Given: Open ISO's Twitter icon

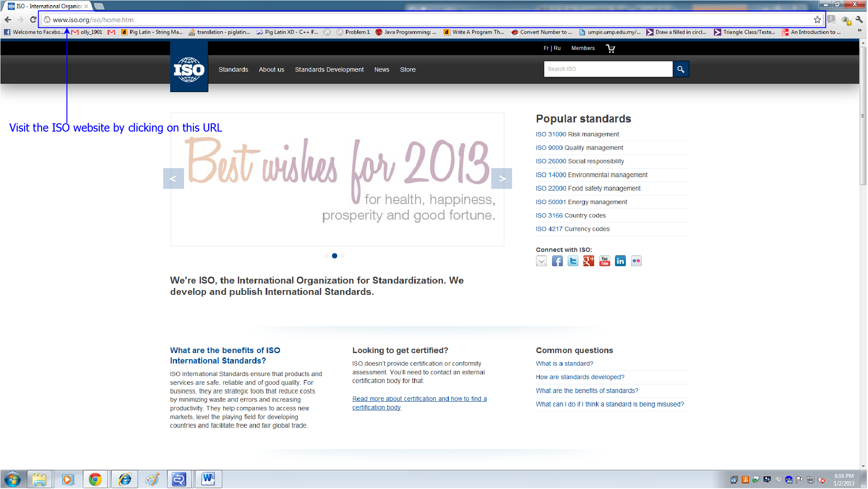Looking at the screenshot, I should [573, 261].
